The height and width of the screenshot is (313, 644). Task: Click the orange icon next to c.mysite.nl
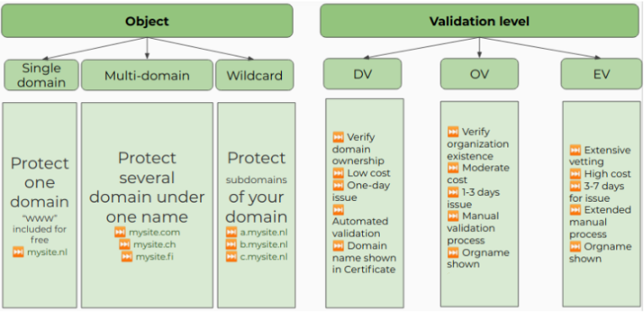231,256
